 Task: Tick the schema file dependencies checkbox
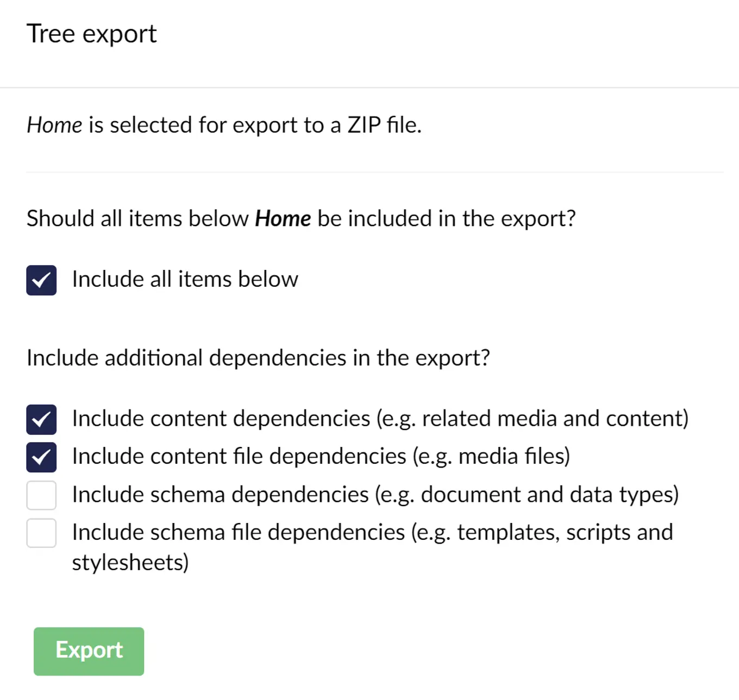pos(41,533)
